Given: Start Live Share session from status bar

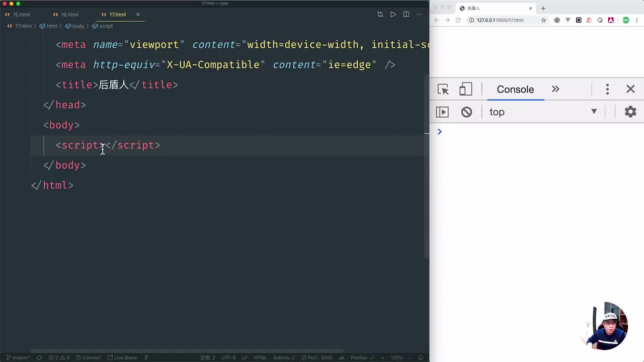Looking at the screenshot, I should 122,358.
